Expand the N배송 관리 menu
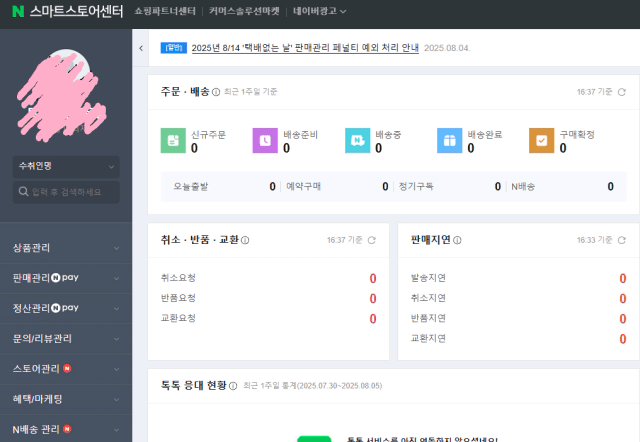Screen dimensions: 640x442 [x=66, y=429]
